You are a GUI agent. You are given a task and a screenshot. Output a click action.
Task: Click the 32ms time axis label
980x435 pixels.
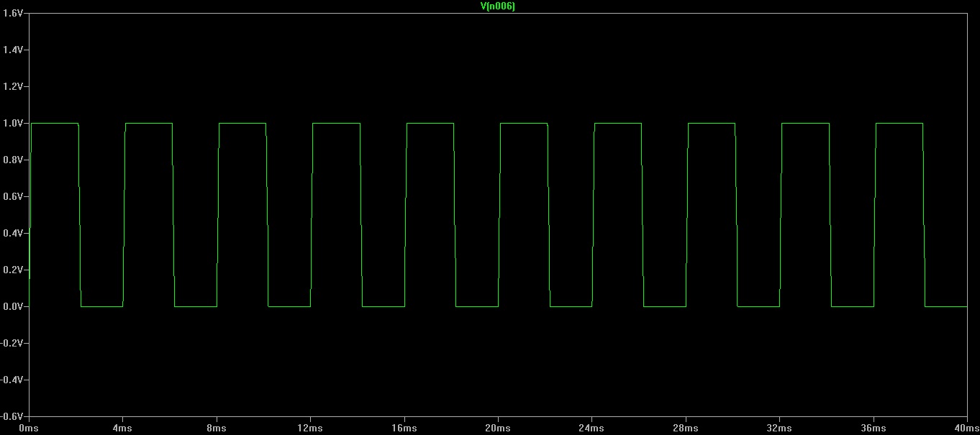point(779,428)
